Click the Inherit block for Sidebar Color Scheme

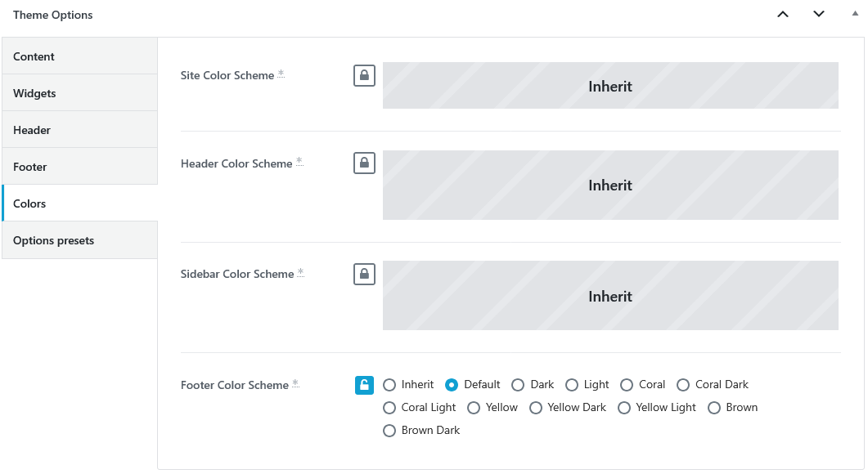pyautogui.click(x=610, y=295)
